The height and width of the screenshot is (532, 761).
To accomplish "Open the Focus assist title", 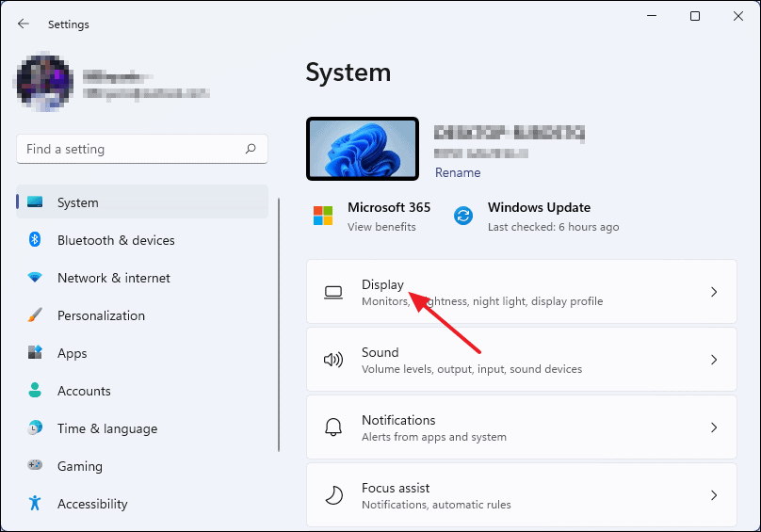I will (x=396, y=488).
